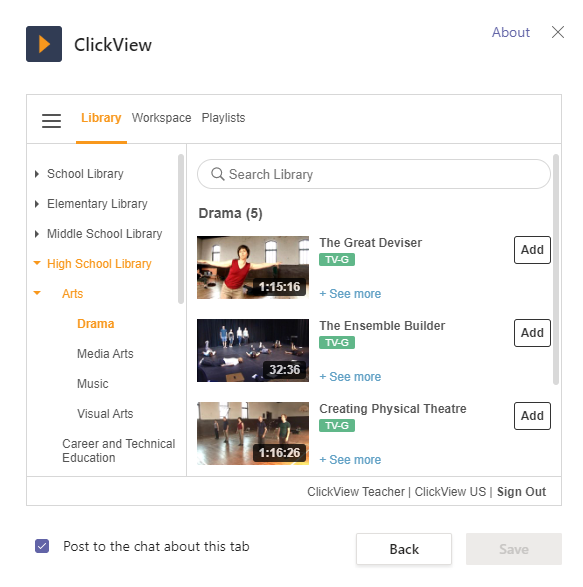The image size is (583, 587).
Task: Click the Sign Out link
Action: 521,492
